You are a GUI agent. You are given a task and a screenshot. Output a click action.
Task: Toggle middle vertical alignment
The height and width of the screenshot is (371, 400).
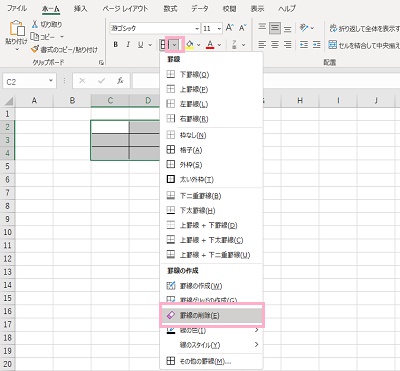pyautogui.click(x=275, y=28)
